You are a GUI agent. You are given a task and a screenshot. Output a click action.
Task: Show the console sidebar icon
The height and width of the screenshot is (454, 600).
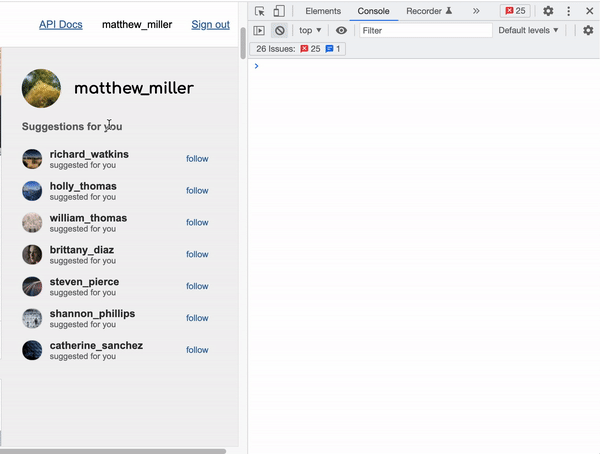[259, 30]
